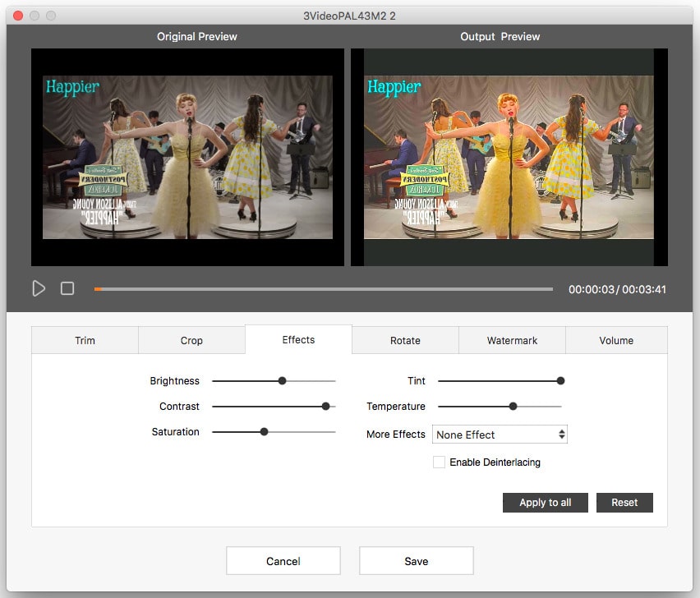The height and width of the screenshot is (598, 700).
Task: Go to the Rotate tab
Action: click(405, 341)
